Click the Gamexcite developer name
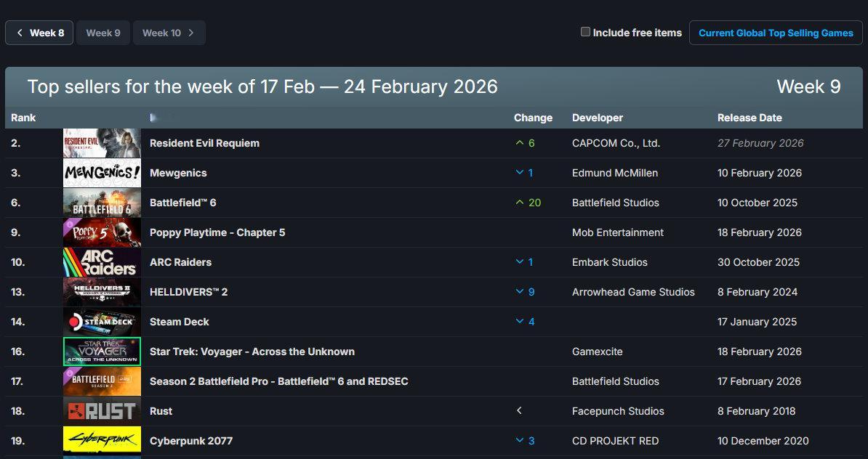868x459 pixels. pos(598,352)
